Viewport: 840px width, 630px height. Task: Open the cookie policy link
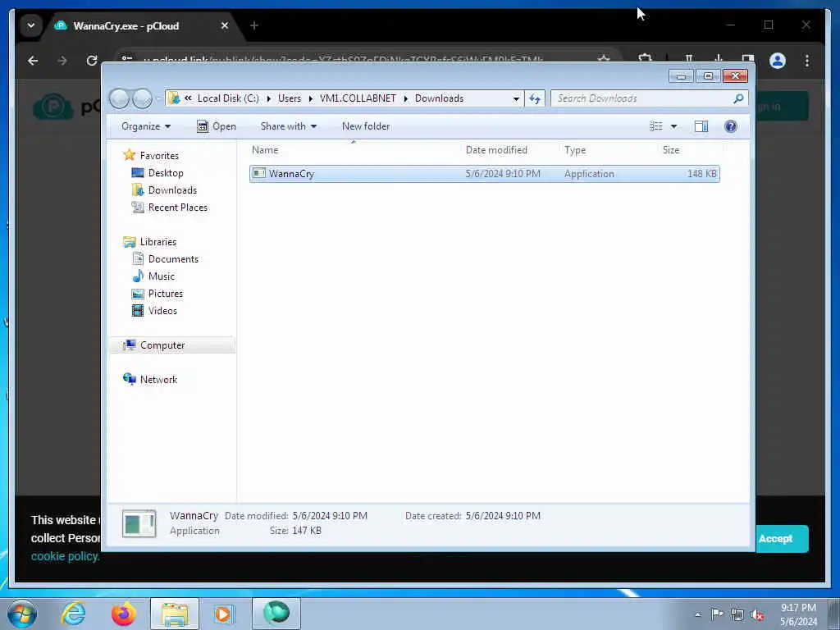click(65, 556)
